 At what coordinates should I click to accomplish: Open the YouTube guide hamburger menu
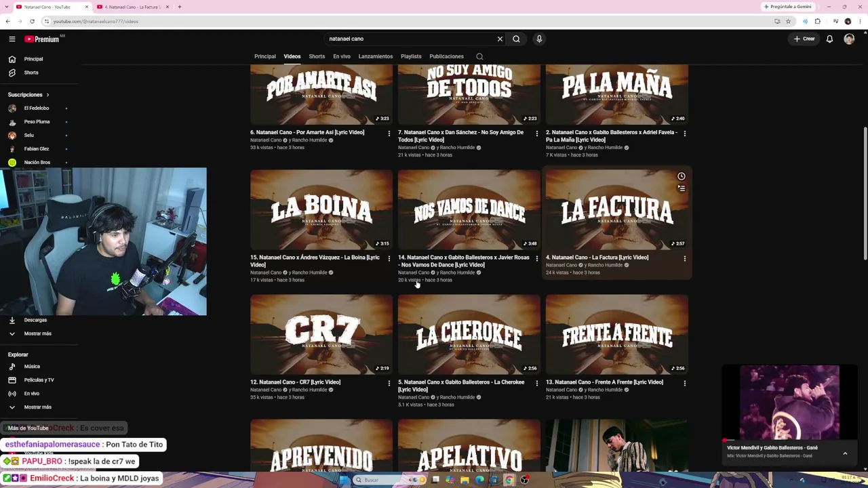coord(12,39)
